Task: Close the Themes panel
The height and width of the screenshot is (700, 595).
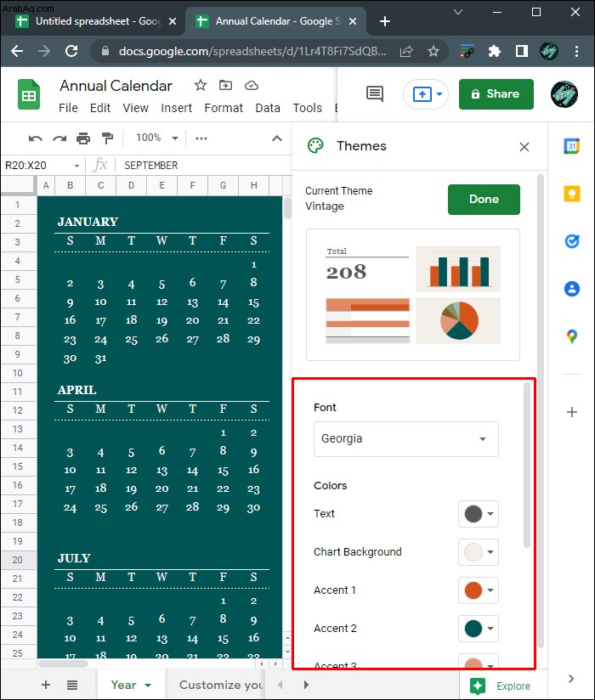Action: click(524, 147)
